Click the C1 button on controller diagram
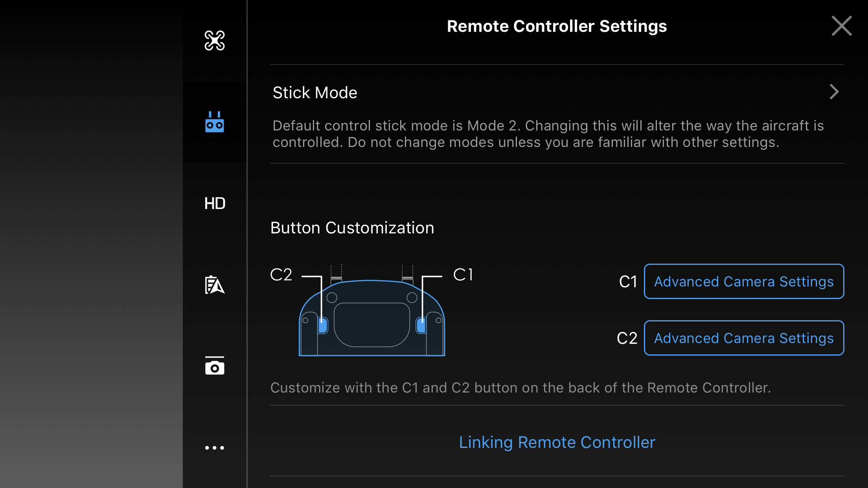The width and height of the screenshot is (868, 488). 421,325
